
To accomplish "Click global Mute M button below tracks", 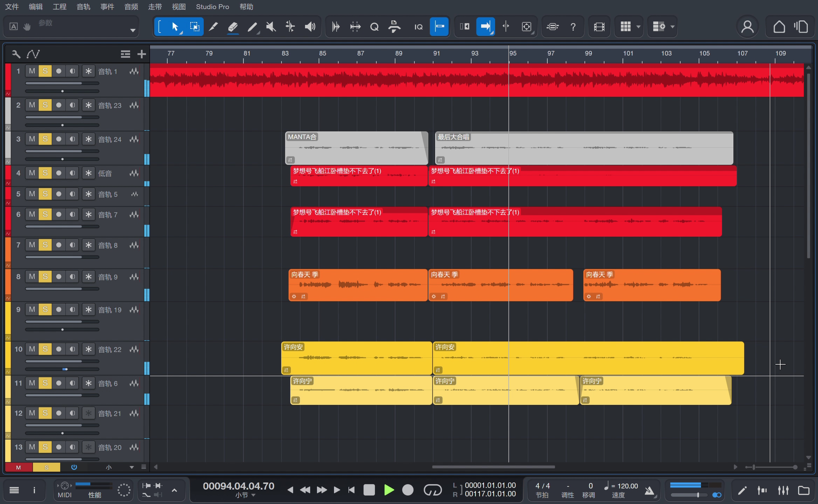I will [19, 467].
